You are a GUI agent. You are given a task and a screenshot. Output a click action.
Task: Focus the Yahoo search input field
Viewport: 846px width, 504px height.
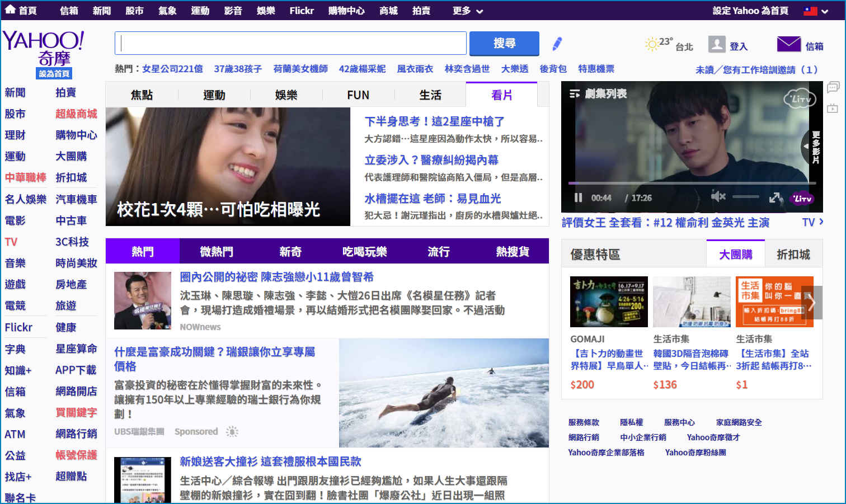pyautogui.click(x=290, y=43)
